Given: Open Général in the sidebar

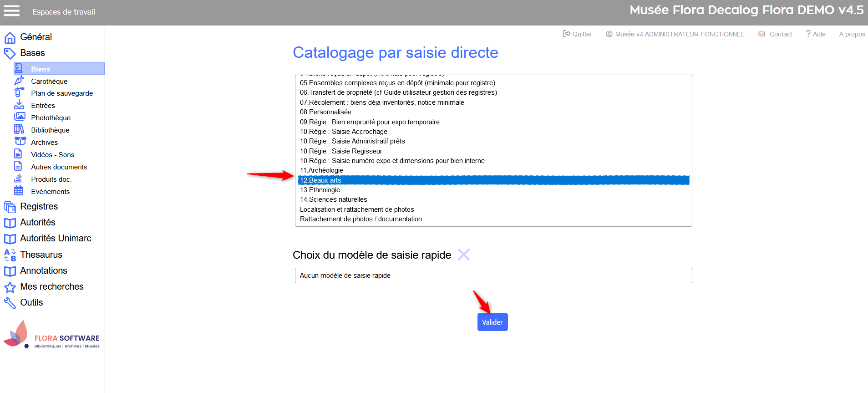Looking at the screenshot, I should 36,37.
